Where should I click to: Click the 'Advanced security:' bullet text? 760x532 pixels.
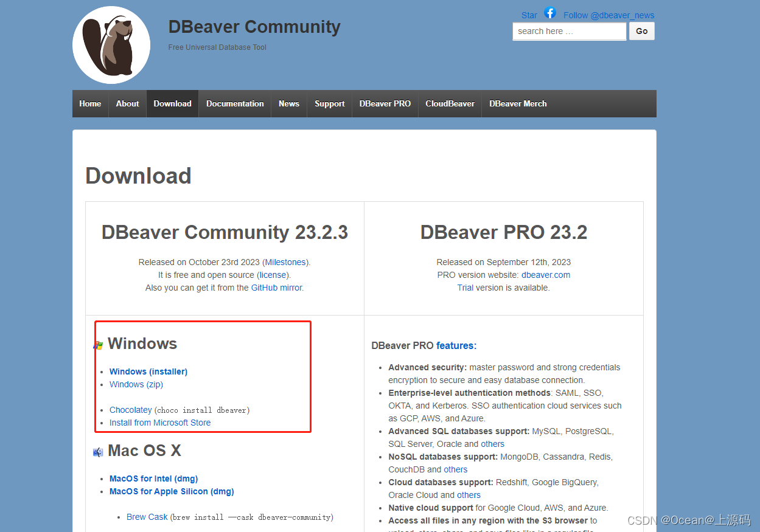[428, 367]
